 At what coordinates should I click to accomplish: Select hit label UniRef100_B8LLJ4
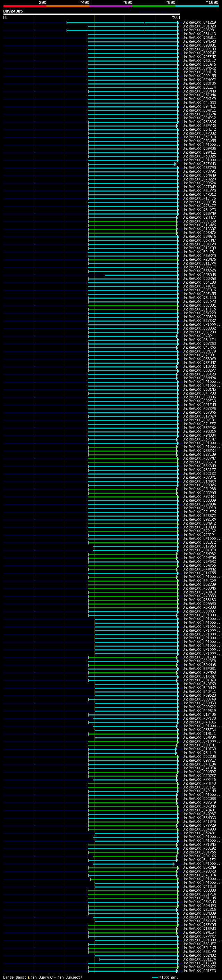coord(199,88)
